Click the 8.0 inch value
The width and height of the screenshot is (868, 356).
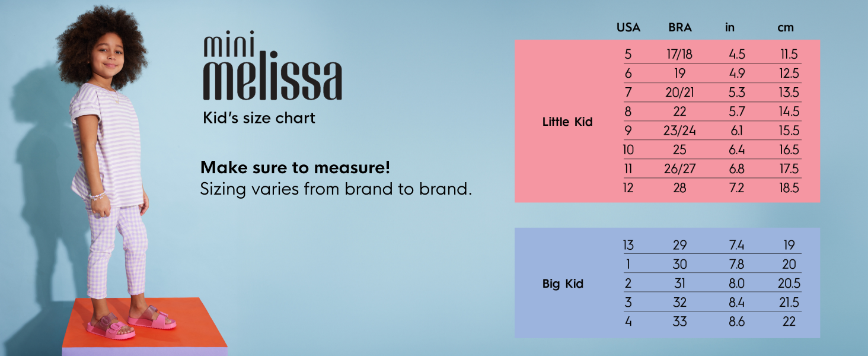(x=736, y=283)
